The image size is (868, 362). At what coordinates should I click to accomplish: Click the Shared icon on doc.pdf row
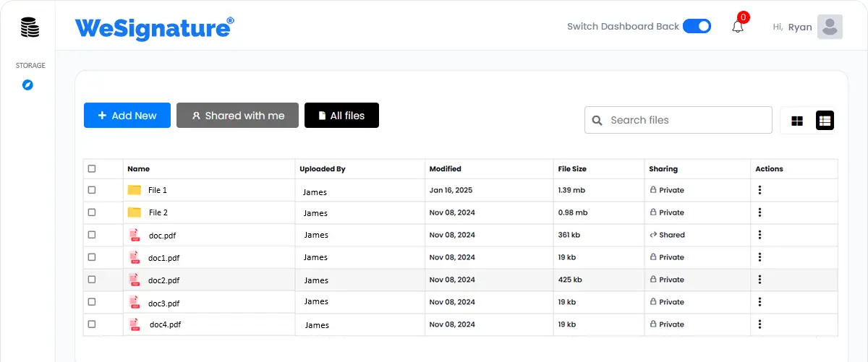(x=653, y=235)
